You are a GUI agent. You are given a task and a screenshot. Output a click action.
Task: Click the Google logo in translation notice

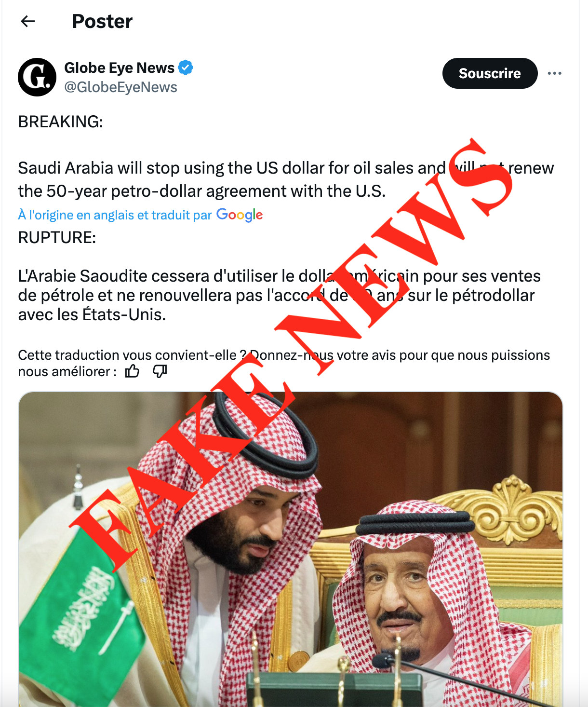[240, 215]
